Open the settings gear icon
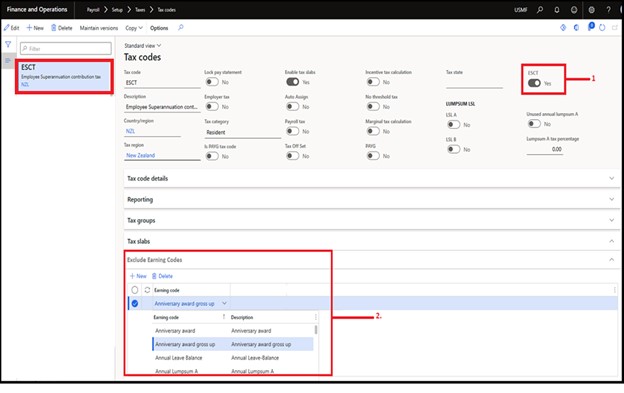This screenshot has width=624, height=393. 591,10
